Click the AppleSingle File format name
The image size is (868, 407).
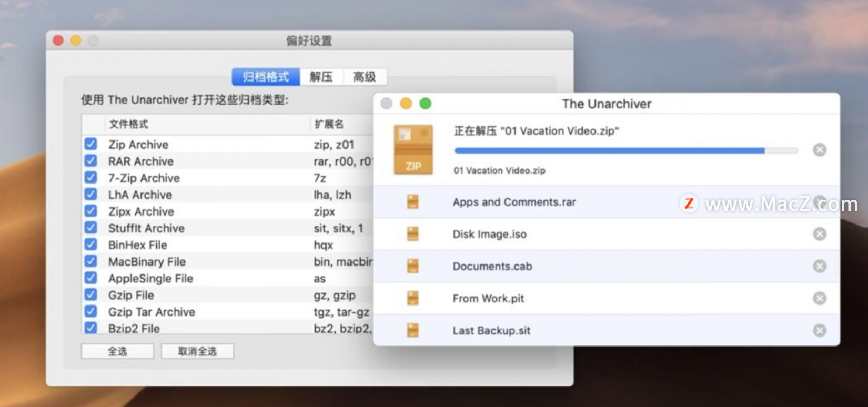pos(150,278)
